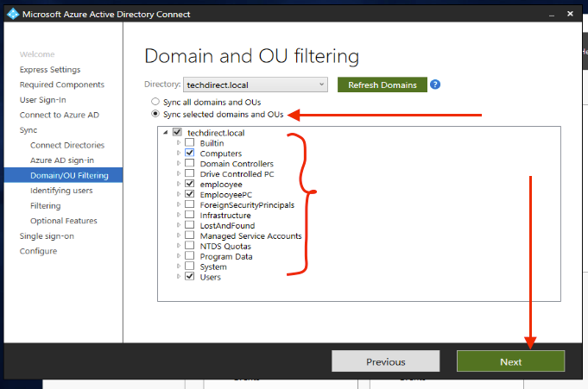Image resolution: width=588 pixels, height=389 pixels.
Task: Expand the System tree node
Action: [179, 267]
